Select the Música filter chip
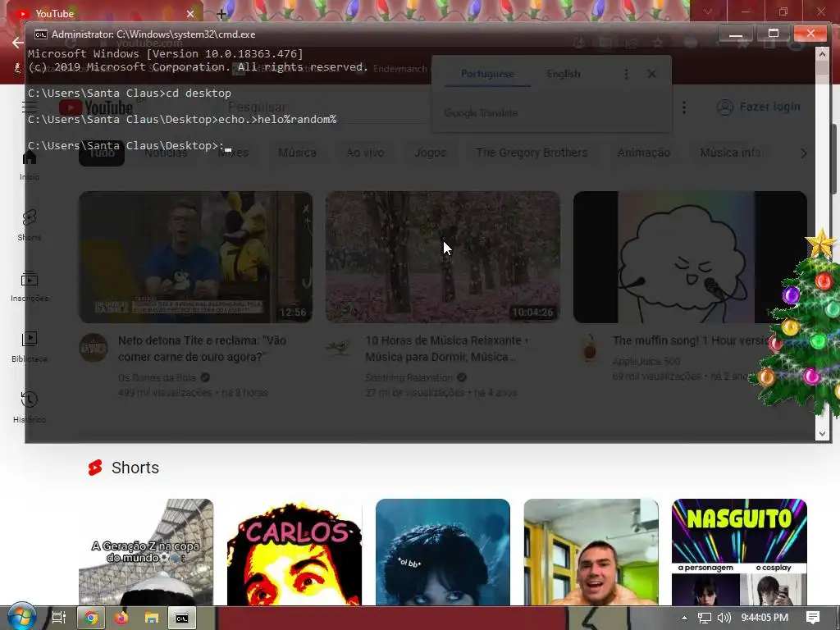 click(297, 153)
